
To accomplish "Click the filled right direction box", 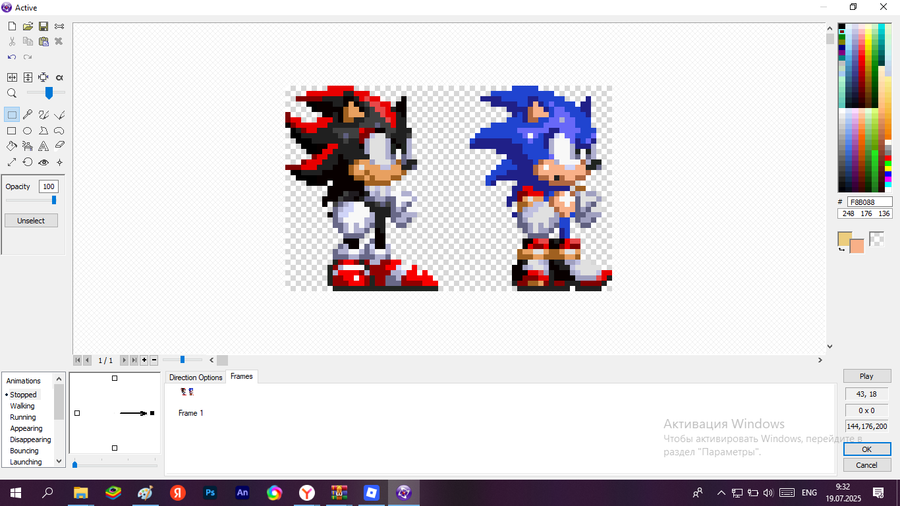I will pyautogui.click(x=152, y=413).
